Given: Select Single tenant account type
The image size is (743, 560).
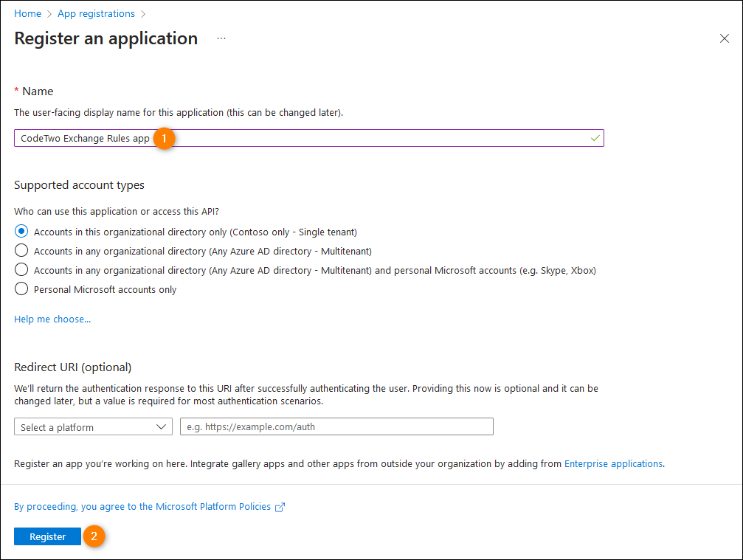Looking at the screenshot, I should pos(21,231).
